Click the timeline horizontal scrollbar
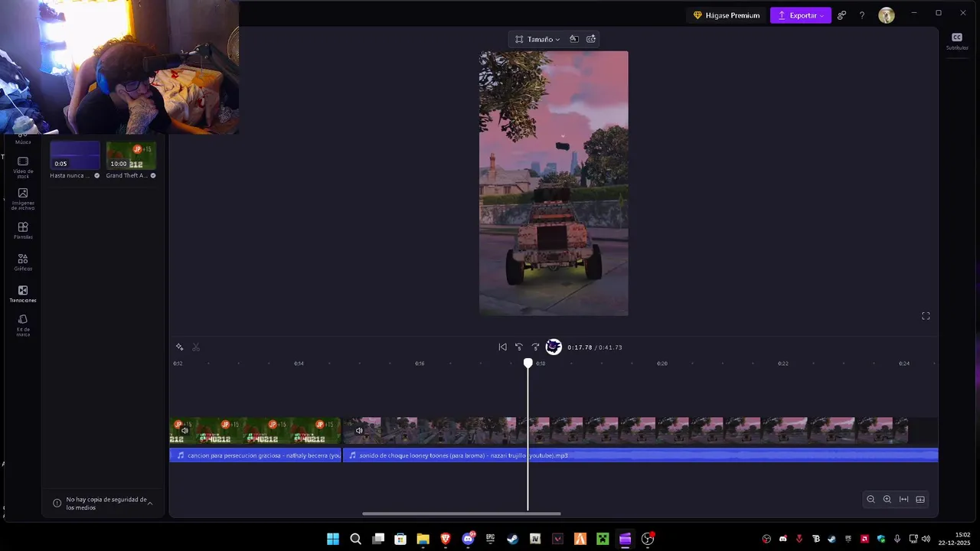980x551 pixels. 462,514
